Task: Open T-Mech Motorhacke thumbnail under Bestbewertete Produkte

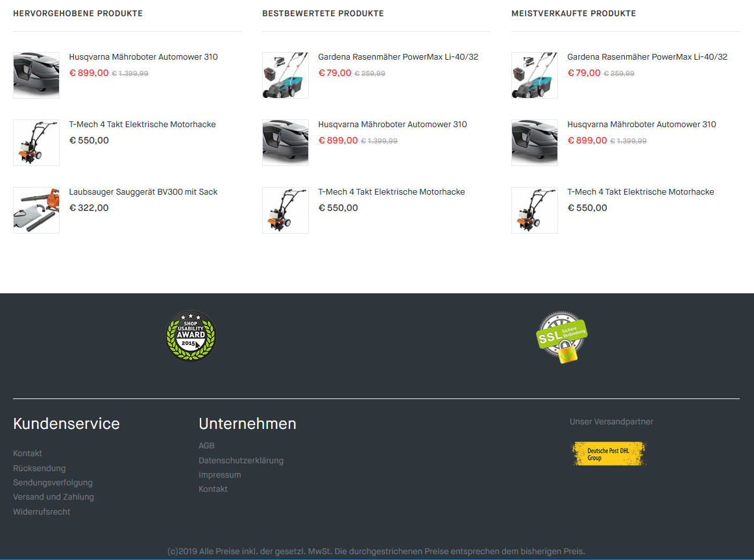Action: click(x=285, y=210)
